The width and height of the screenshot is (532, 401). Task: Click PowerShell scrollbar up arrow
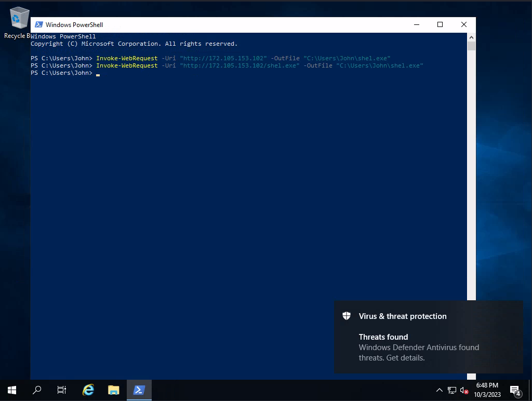click(x=471, y=37)
